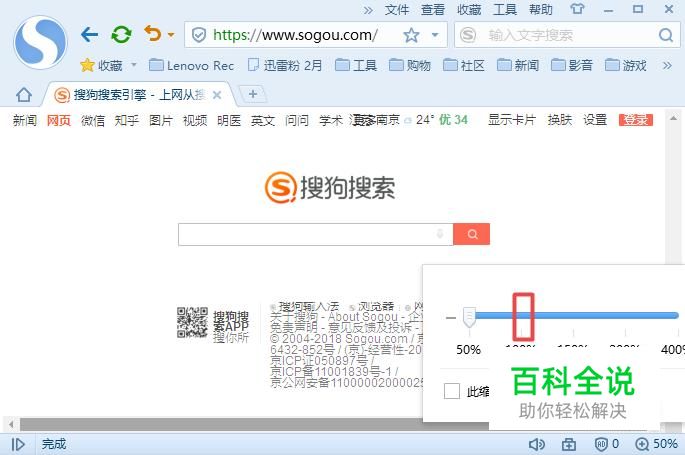Refresh the page with green arrows icon
The width and height of the screenshot is (685, 455).
(x=121, y=34)
